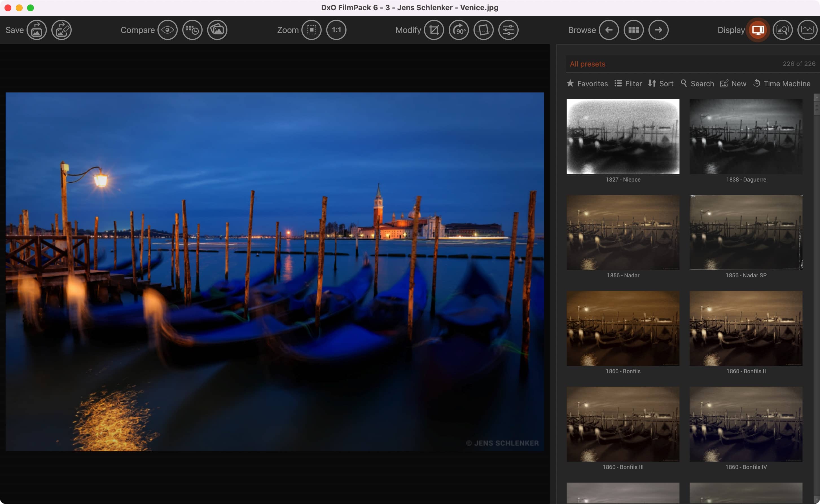Select the Crop tool
The height and width of the screenshot is (504, 820).
pos(434,30)
